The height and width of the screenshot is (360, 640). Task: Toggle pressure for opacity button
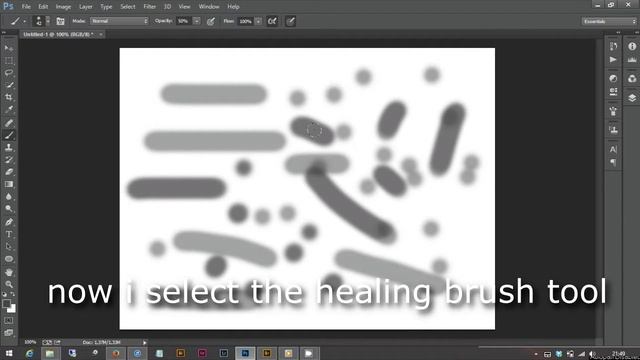(211, 21)
